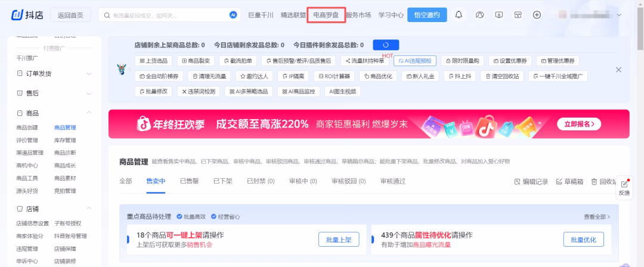The width and height of the screenshot is (644, 267).
Task: Close the plugin toolbar with X
Action: (618, 70)
